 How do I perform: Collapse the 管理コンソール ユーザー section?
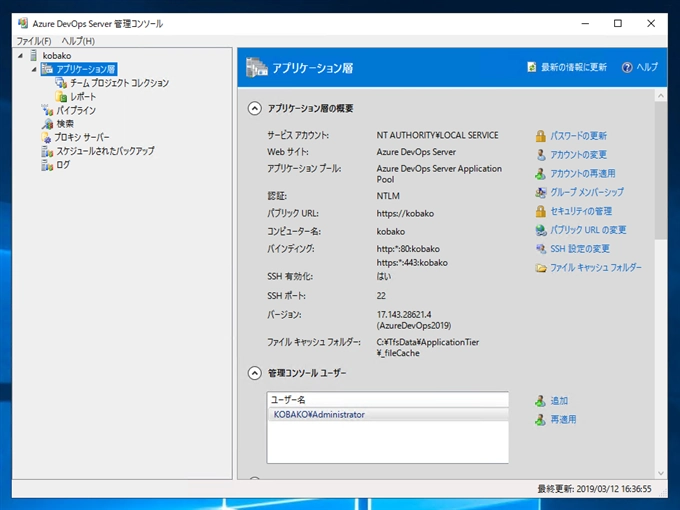point(255,373)
